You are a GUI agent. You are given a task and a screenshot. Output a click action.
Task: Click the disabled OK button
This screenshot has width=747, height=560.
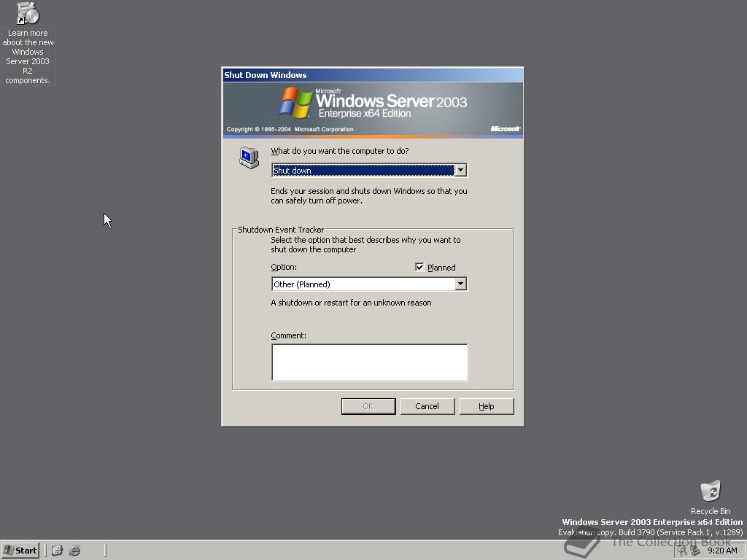(x=368, y=406)
